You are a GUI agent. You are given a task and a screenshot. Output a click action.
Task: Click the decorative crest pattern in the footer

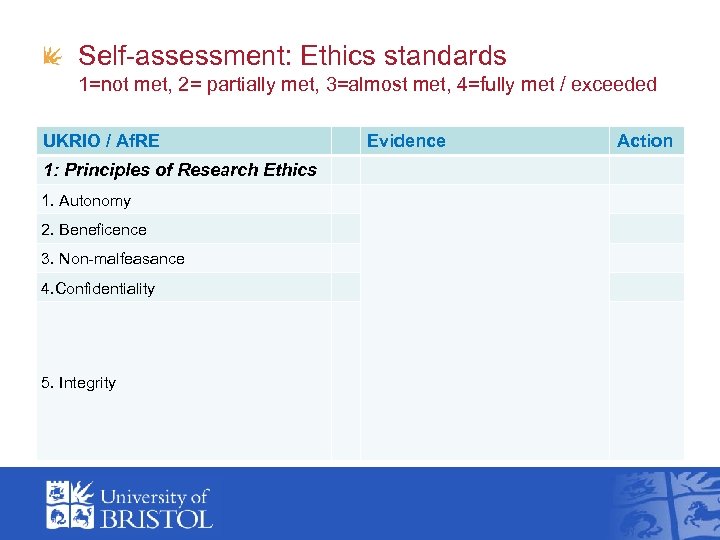point(664,503)
